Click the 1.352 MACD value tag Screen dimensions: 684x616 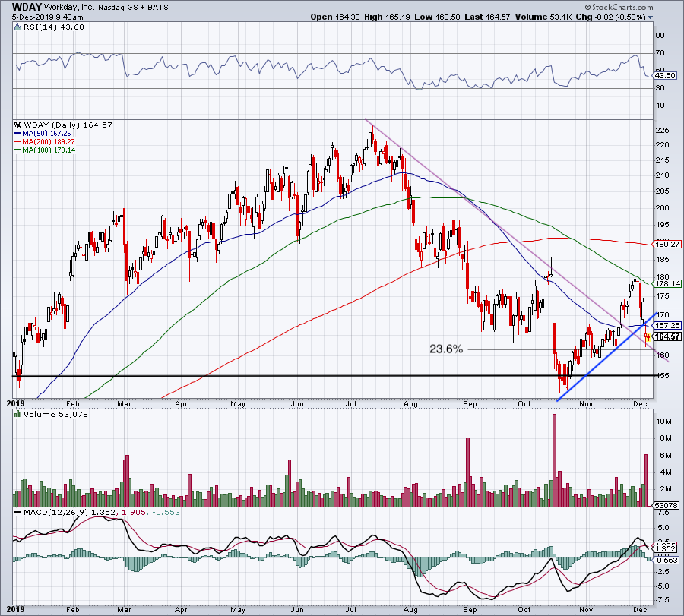pos(666,549)
